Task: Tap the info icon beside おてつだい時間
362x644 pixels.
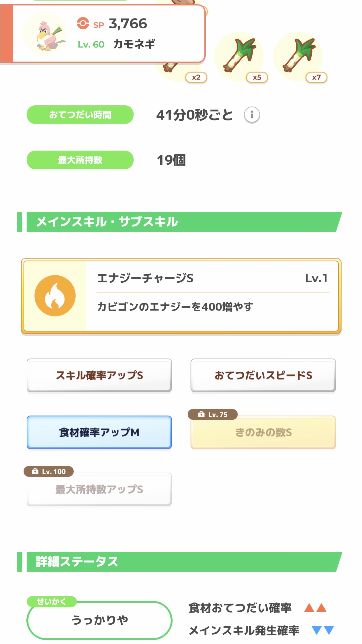Action: 252,115
